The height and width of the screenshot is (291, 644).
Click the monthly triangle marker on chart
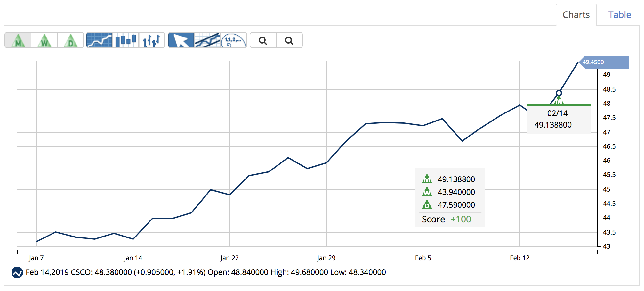559,101
